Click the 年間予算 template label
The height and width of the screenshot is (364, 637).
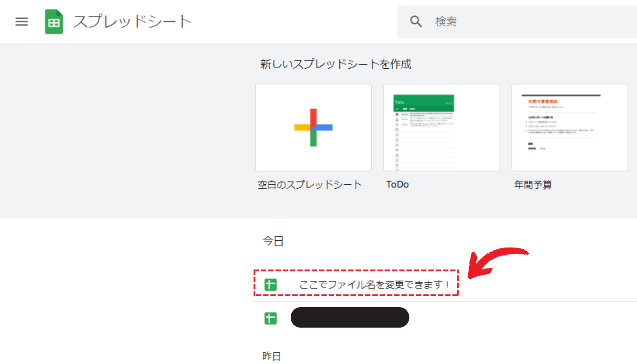pos(533,185)
